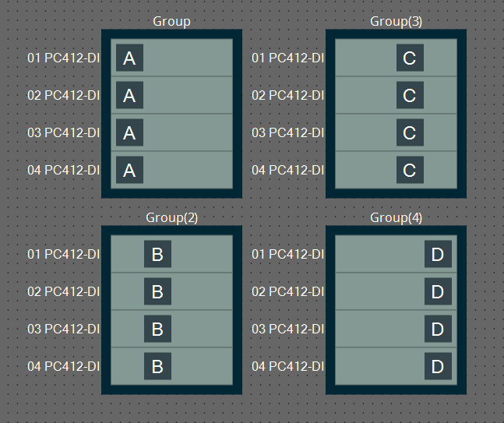Image resolution: width=504 pixels, height=423 pixels.
Task: Click '01 PC412-DI' label beside Group(2)
Action: pos(63,254)
